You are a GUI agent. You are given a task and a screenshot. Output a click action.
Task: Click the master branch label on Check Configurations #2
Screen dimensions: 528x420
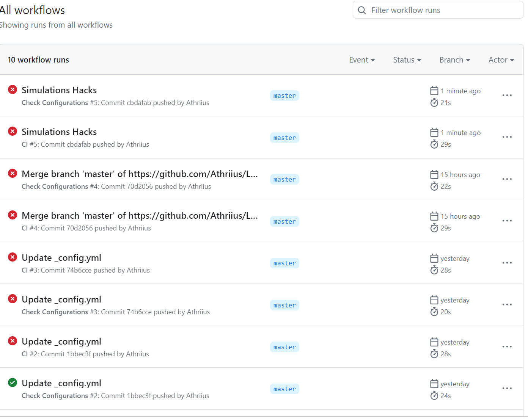tap(284, 389)
